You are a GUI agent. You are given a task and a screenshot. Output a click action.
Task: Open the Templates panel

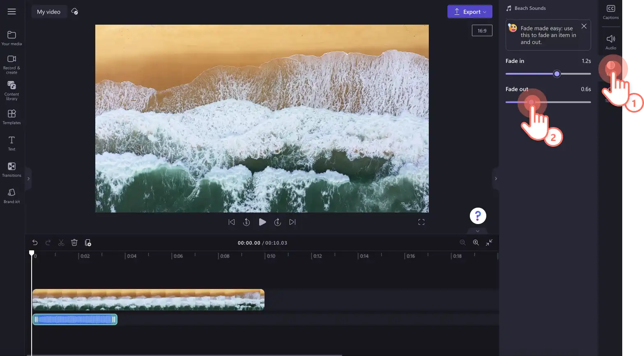[x=11, y=117]
